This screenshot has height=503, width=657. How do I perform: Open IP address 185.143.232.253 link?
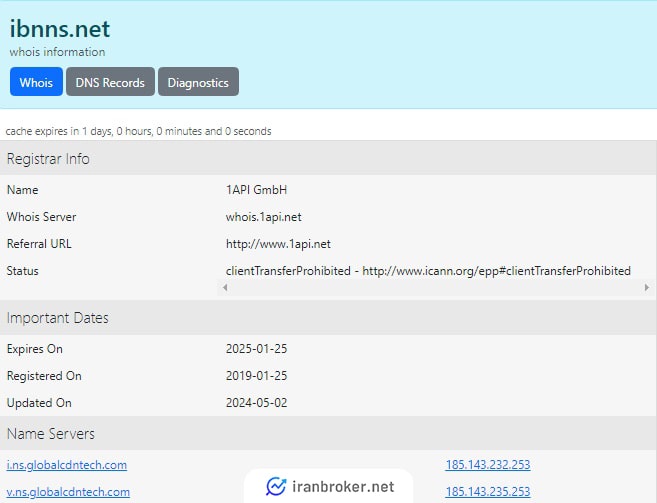click(x=488, y=464)
